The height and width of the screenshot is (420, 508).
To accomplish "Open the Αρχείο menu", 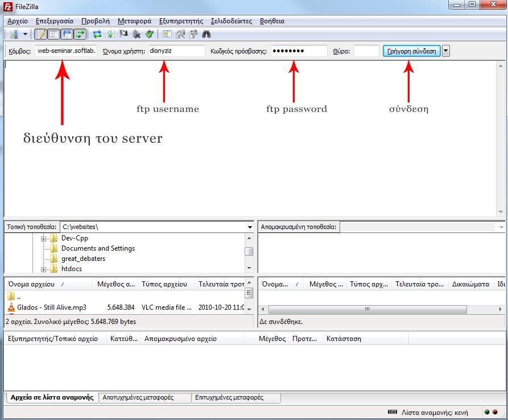I will [x=18, y=21].
